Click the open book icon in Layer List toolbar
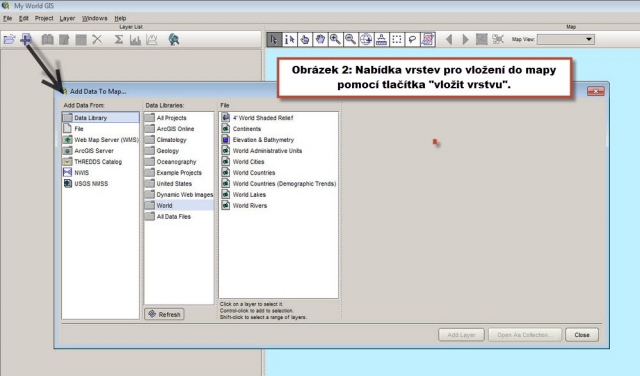The height and width of the screenshot is (376, 640). click(47, 39)
